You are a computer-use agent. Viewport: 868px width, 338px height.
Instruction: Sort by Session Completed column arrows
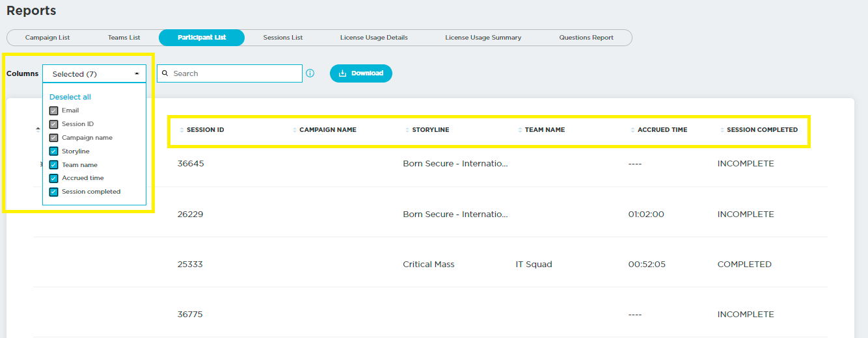(x=722, y=130)
